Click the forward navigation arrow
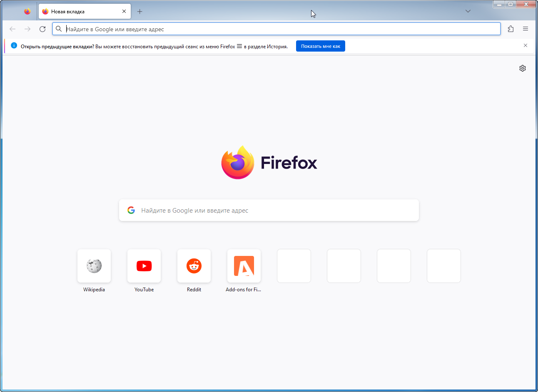Screen dimensions: 538x392 point(27,29)
